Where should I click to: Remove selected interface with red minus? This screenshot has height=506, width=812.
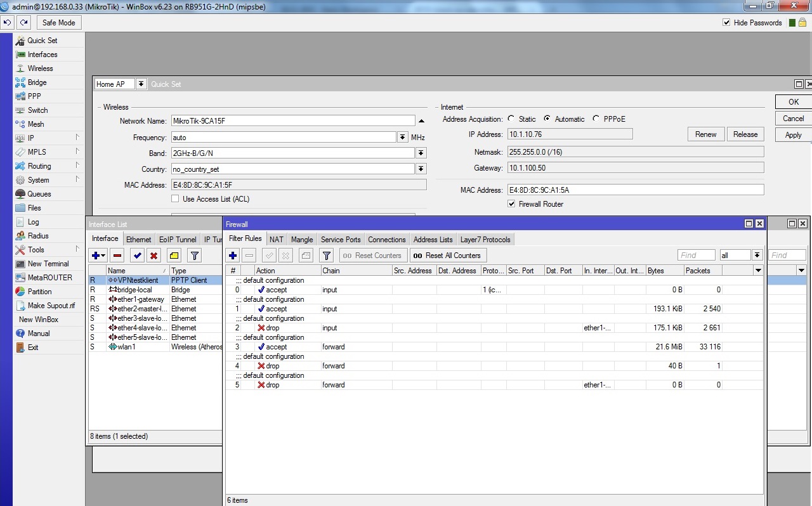117,256
